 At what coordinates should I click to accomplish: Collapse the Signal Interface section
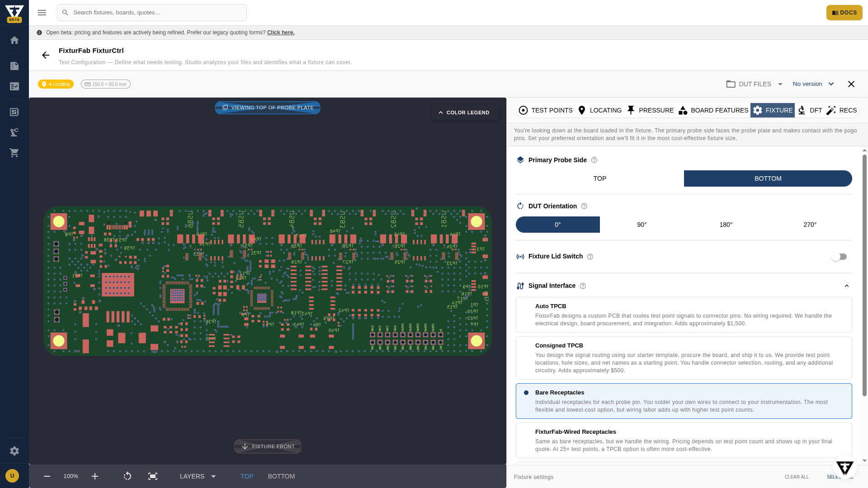click(847, 286)
